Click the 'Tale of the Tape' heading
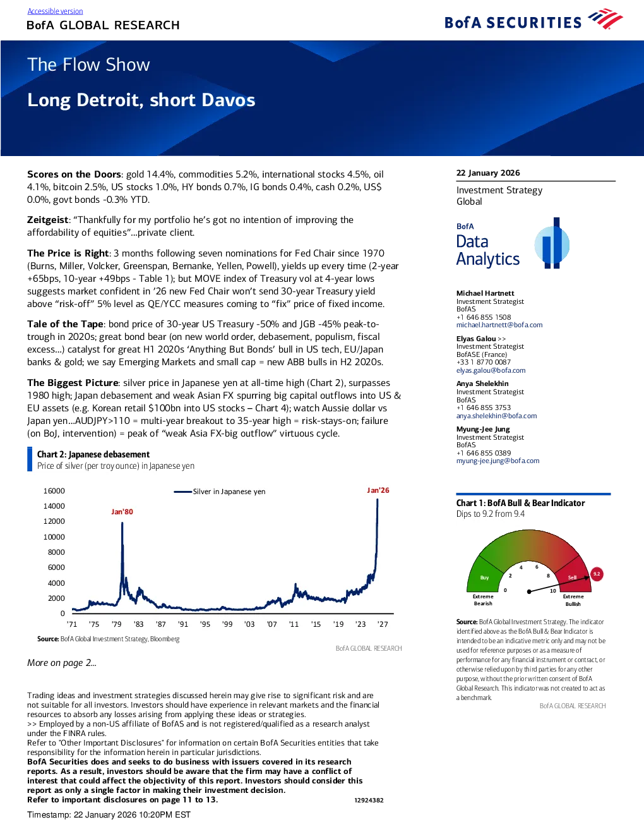This screenshot has height=834, width=644. tap(65, 324)
